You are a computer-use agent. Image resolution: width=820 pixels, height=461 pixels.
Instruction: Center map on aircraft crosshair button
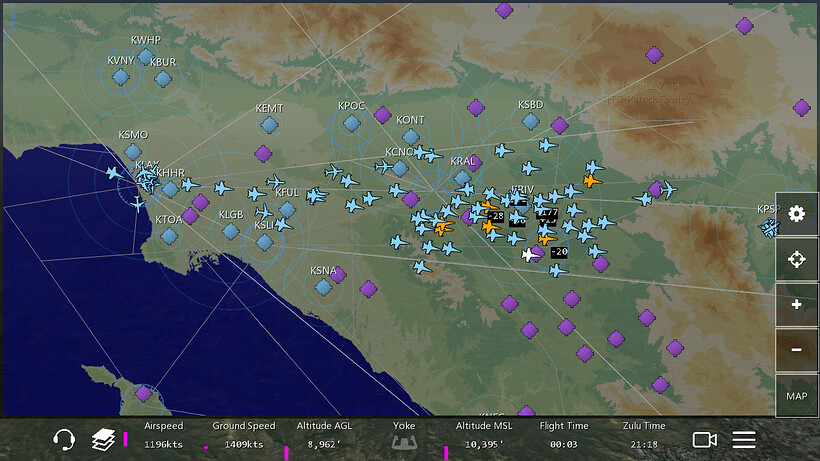(x=796, y=259)
